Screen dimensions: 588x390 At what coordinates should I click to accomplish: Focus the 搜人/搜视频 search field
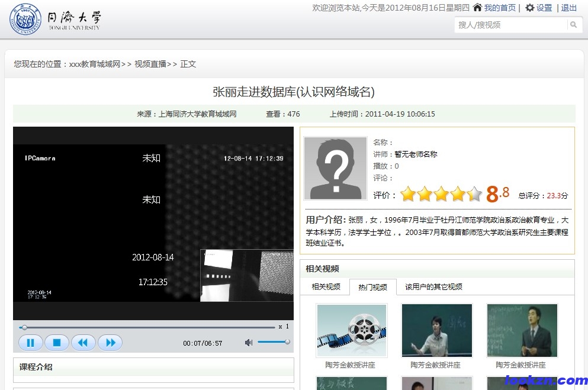coord(512,25)
